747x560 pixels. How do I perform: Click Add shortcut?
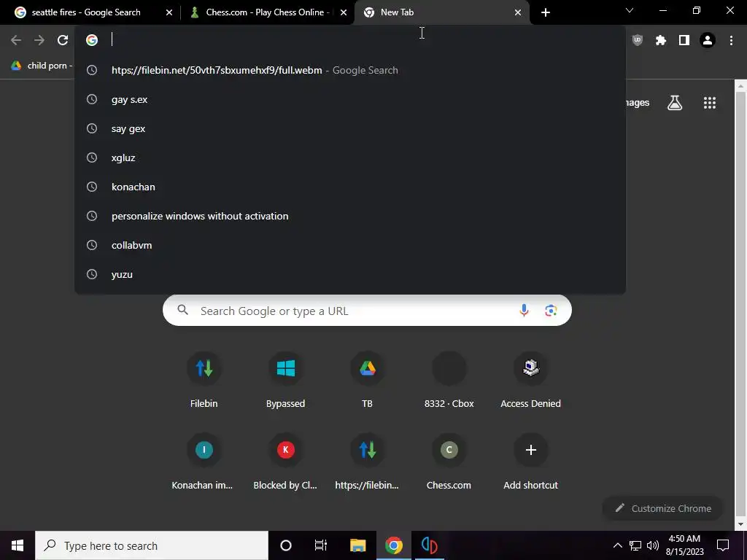[x=531, y=462]
